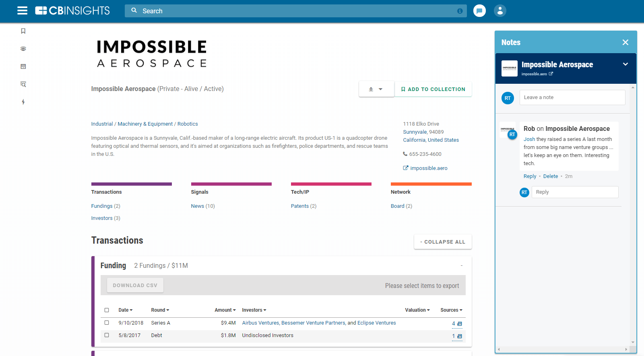Check the 5/8/2017 Debt row checkbox
The width and height of the screenshot is (644, 356).
(x=107, y=335)
